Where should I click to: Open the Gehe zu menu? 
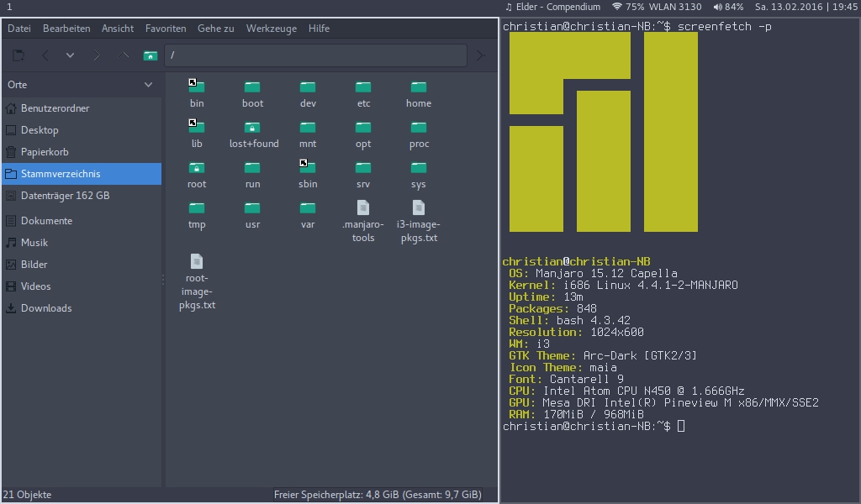pyautogui.click(x=216, y=29)
